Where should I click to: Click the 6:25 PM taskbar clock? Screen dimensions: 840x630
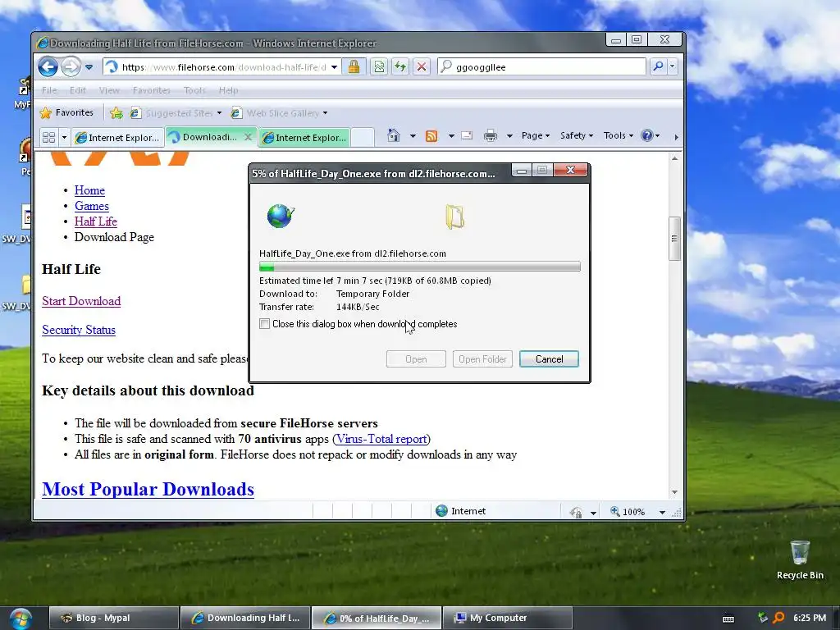coord(810,618)
